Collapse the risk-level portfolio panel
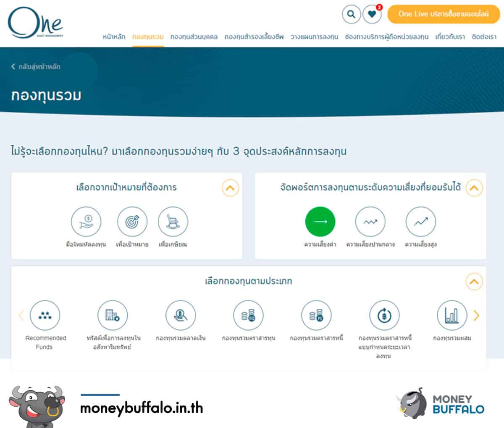 (474, 188)
